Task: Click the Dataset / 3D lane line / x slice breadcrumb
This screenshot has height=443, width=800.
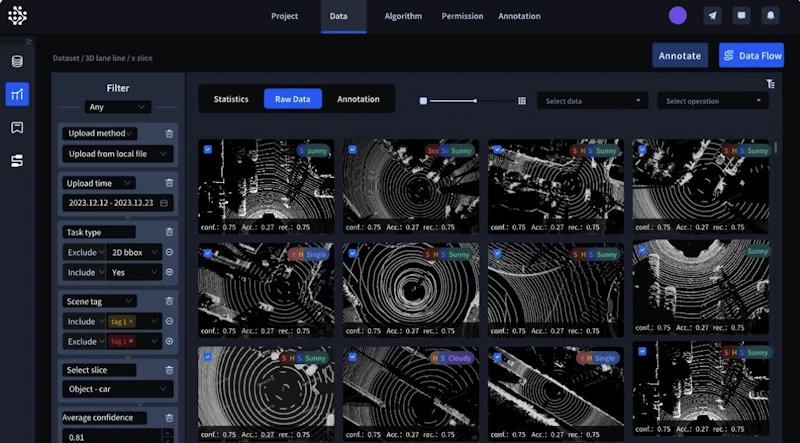Action: (103, 58)
